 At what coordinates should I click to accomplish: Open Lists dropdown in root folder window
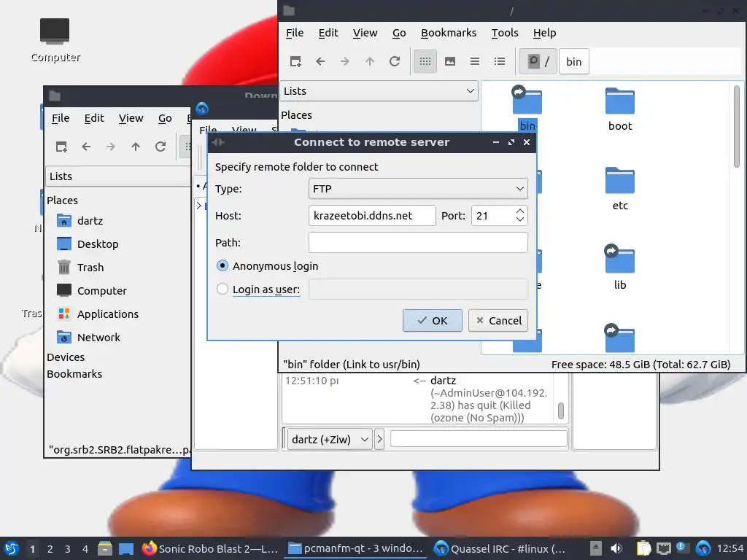coord(379,91)
